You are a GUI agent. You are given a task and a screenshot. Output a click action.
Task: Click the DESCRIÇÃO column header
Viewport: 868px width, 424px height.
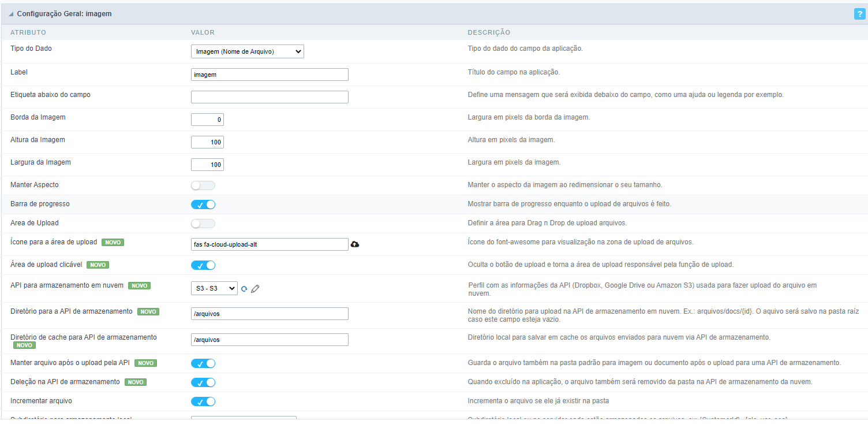[489, 32]
